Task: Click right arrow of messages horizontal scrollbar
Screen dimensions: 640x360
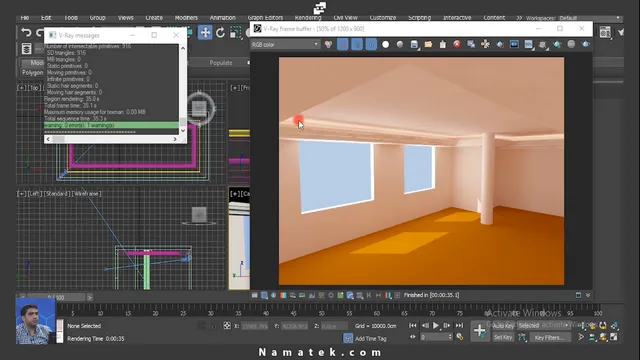Action: click(x=175, y=139)
